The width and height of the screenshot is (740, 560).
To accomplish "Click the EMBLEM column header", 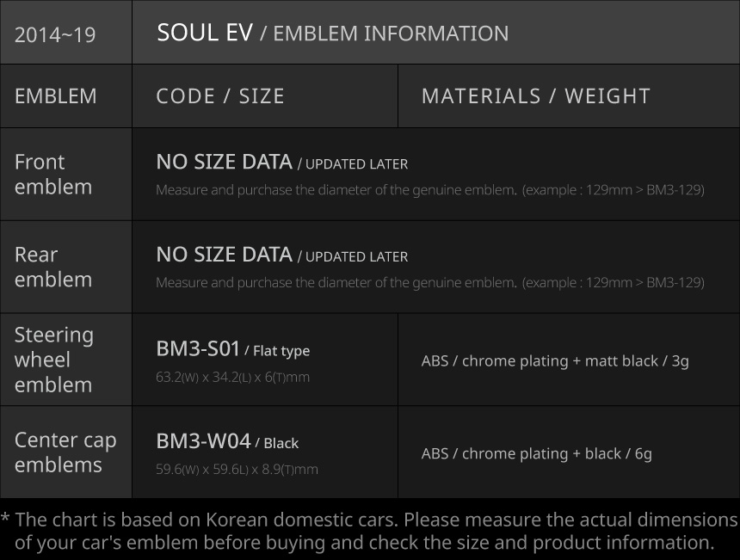I will tap(56, 96).
